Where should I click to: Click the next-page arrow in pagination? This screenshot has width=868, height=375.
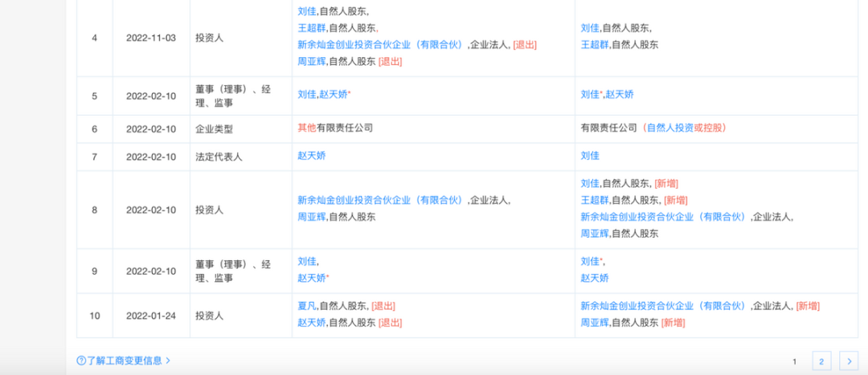tap(849, 361)
